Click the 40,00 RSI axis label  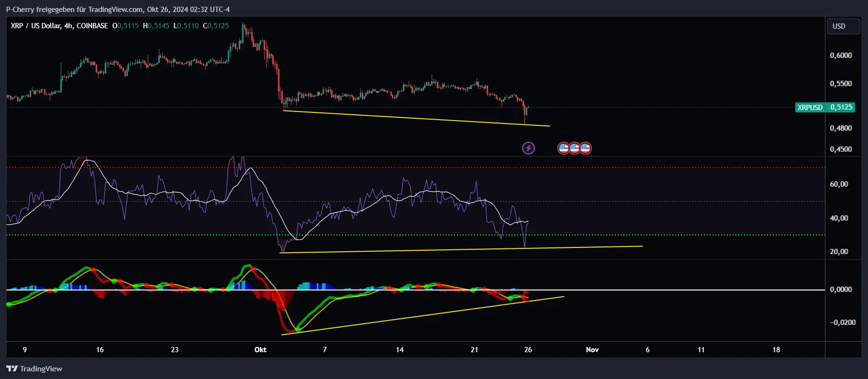[x=839, y=218]
